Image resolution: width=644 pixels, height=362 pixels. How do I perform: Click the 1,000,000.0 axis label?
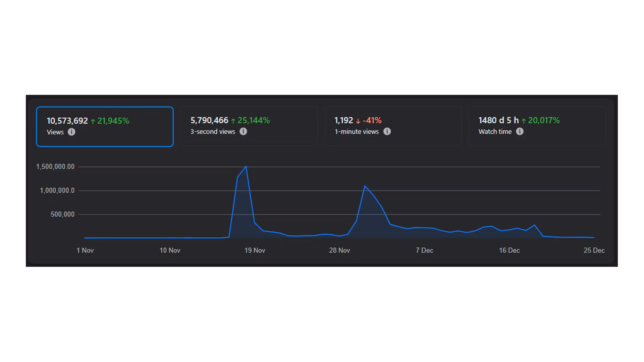tap(57, 190)
